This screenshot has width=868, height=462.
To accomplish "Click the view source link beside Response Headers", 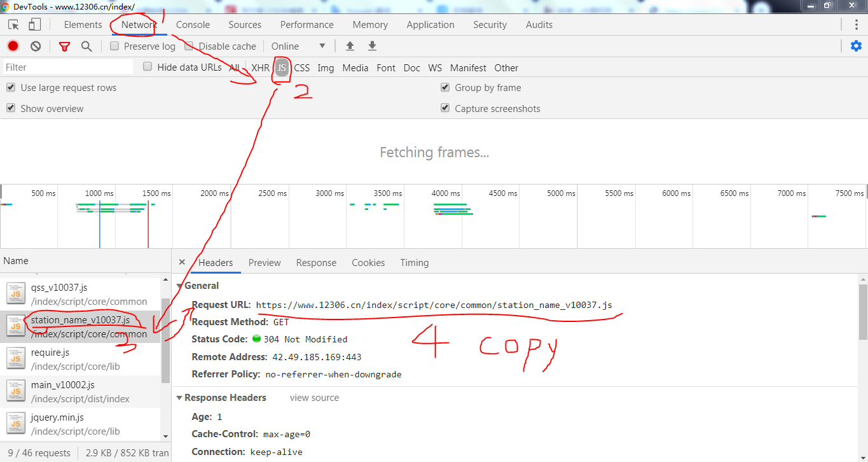I will 314,397.
